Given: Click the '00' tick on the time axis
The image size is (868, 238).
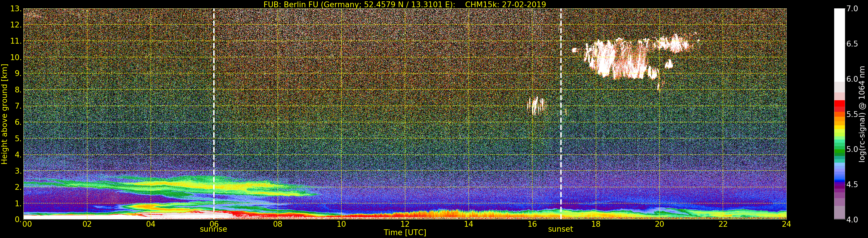Looking at the screenshot, I should (x=27, y=224).
